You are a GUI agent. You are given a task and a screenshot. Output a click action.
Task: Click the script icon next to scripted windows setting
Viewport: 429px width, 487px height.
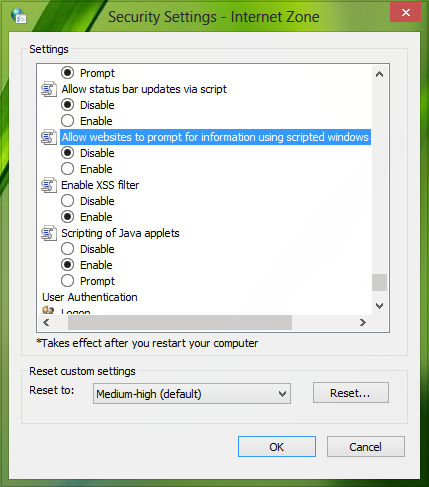coord(49,137)
